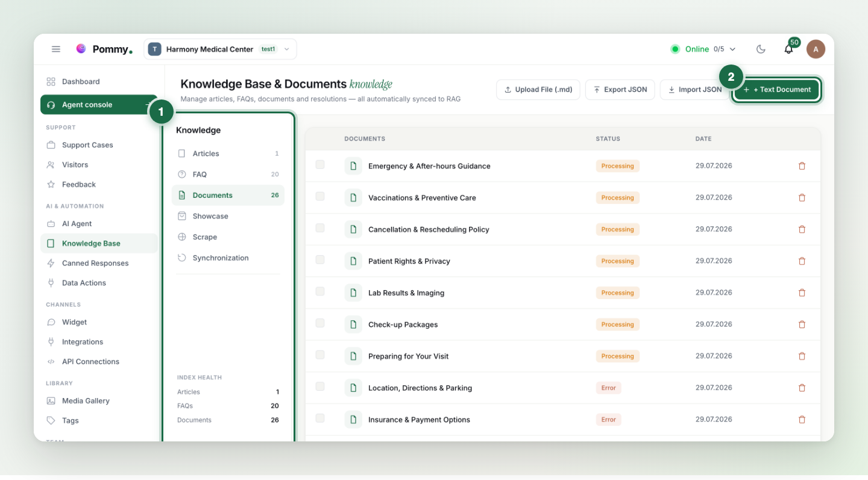The width and height of the screenshot is (868, 480).
Task: Check Cancellation & Rescheduling Policy row
Action: click(320, 228)
